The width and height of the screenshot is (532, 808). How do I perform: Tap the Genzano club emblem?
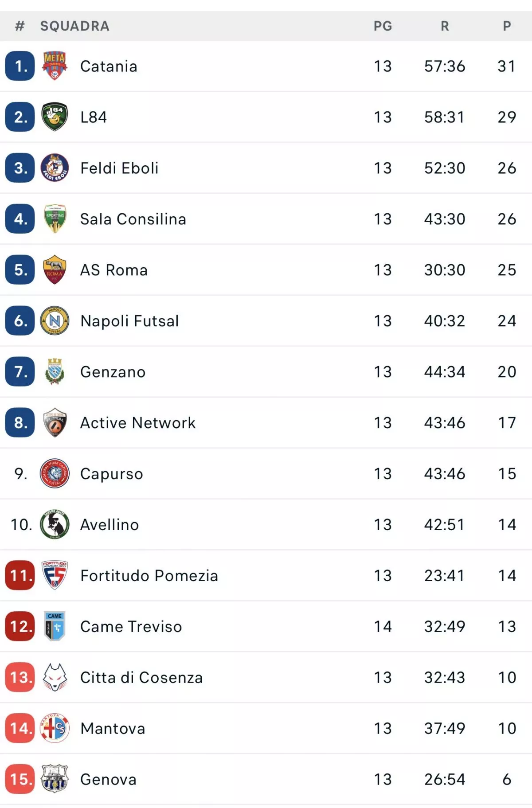pos(55,371)
